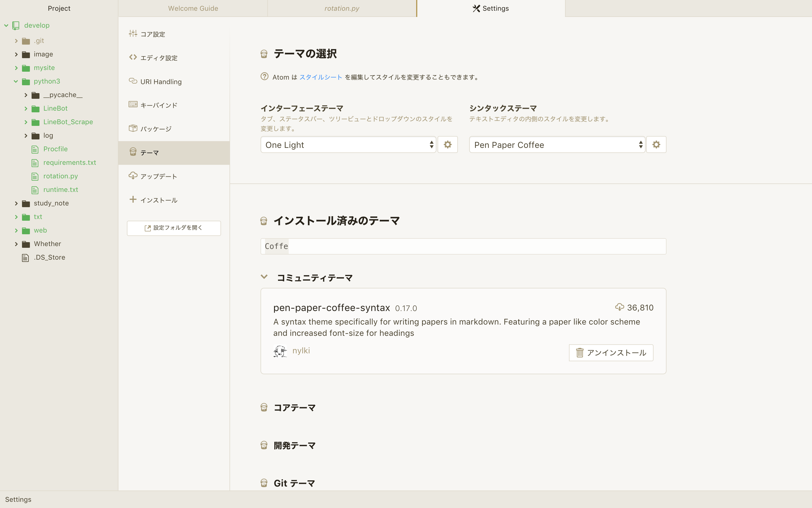Open インストール settings section
Viewport: 812px width, 508px height.
coord(174,200)
